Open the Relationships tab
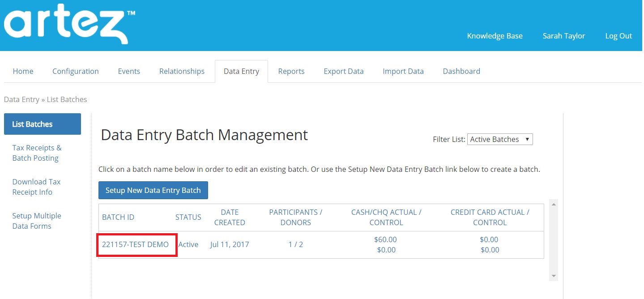This screenshot has height=299, width=644. [182, 71]
